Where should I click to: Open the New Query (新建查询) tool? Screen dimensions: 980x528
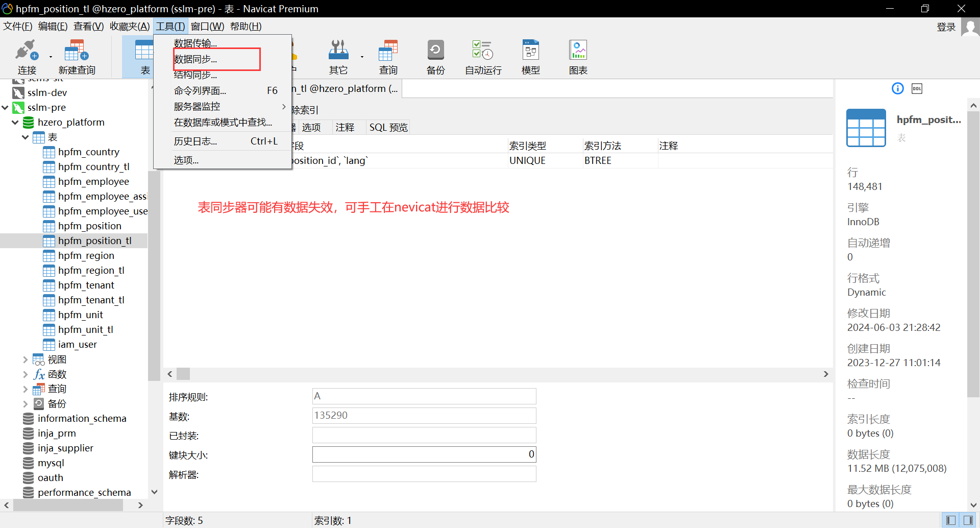pyautogui.click(x=77, y=57)
